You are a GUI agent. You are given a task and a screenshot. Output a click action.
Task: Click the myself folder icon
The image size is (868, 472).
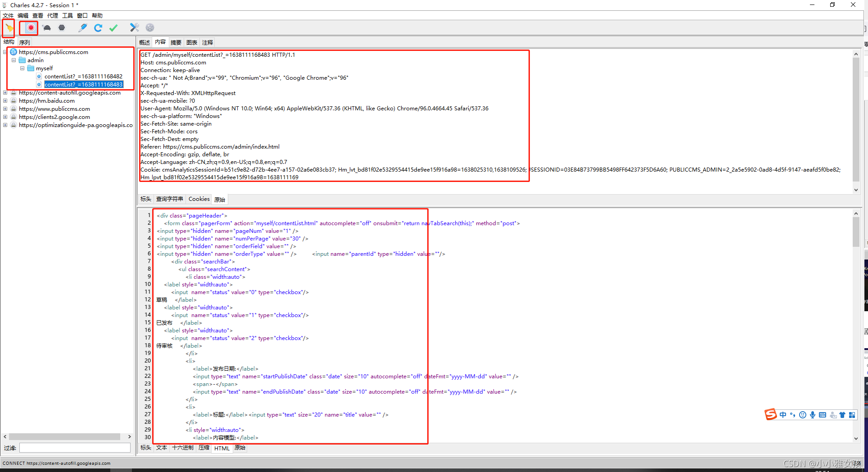tap(31, 68)
